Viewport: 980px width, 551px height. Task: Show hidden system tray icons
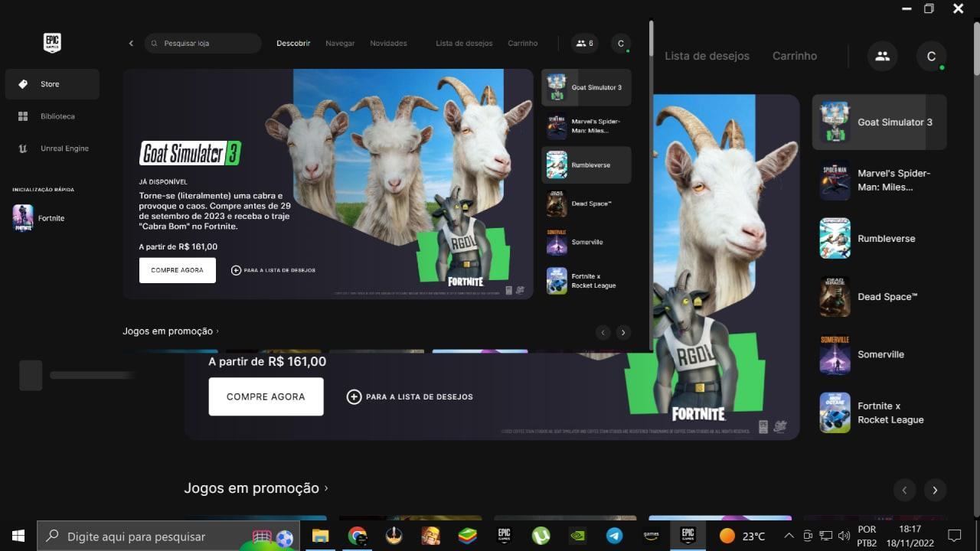789,536
